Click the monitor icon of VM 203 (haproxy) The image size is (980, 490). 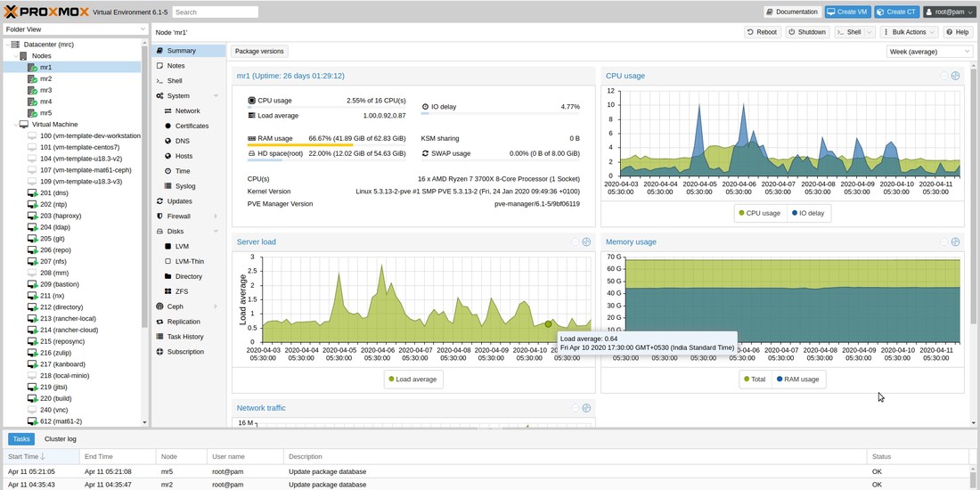[32, 216]
